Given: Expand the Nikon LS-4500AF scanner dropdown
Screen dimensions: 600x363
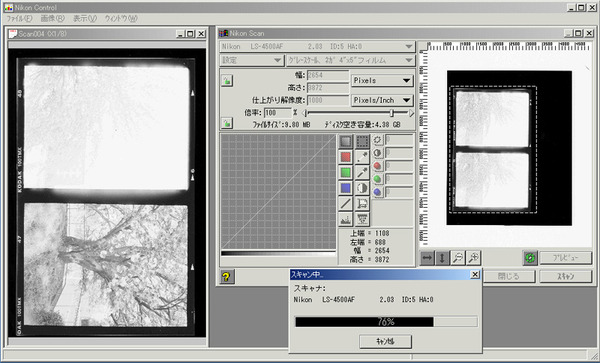Looking at the screenshot, I should (x=317, y=47).
